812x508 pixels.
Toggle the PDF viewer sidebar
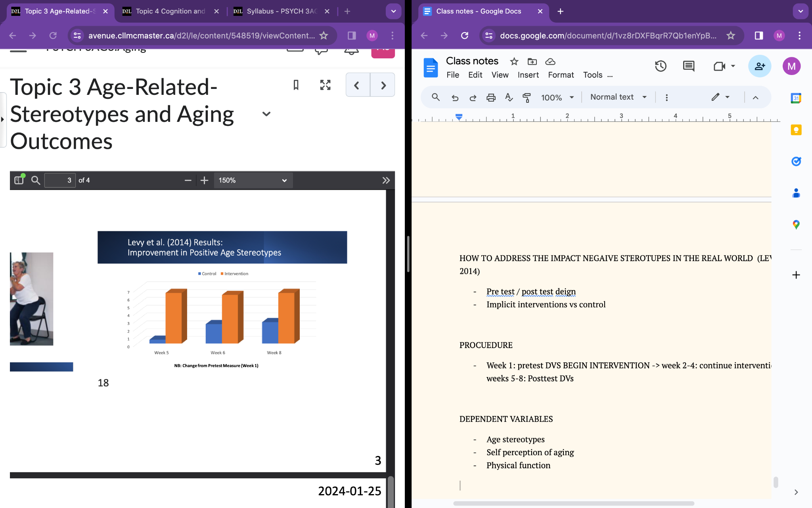[x=19, y=181]
